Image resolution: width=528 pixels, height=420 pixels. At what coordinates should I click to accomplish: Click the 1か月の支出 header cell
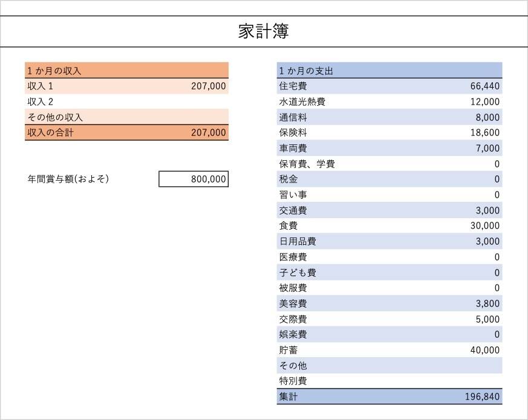click(389, 70)
